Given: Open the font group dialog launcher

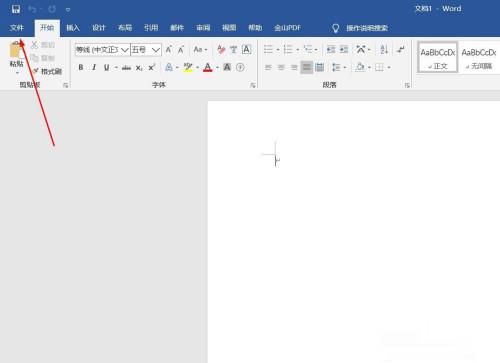Looking at the screenshot, I should pyautogui.click(x=253, y=86).
